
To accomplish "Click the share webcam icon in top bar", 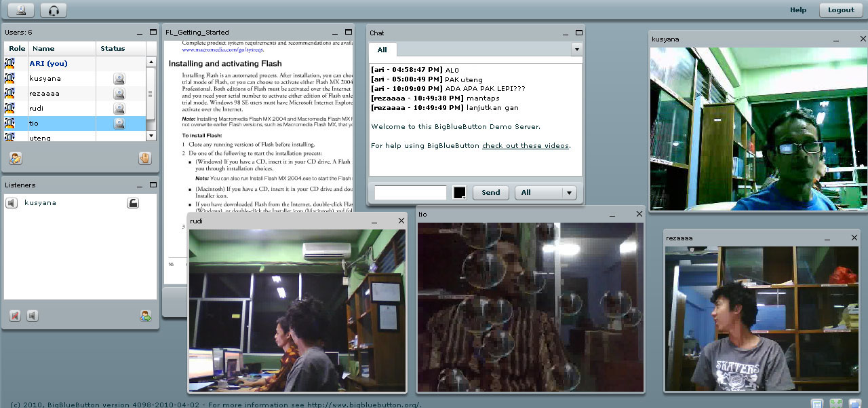I will point(21,10).
